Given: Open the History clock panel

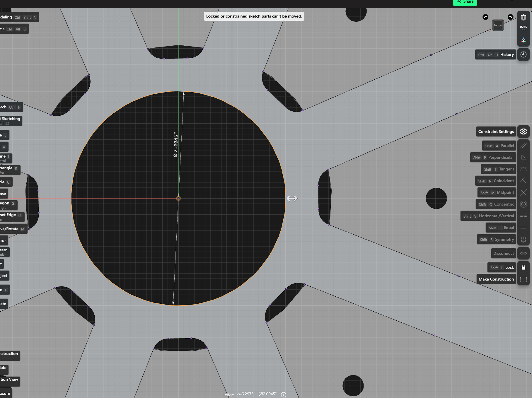Looking at the screenshot, I should [523, 54].
